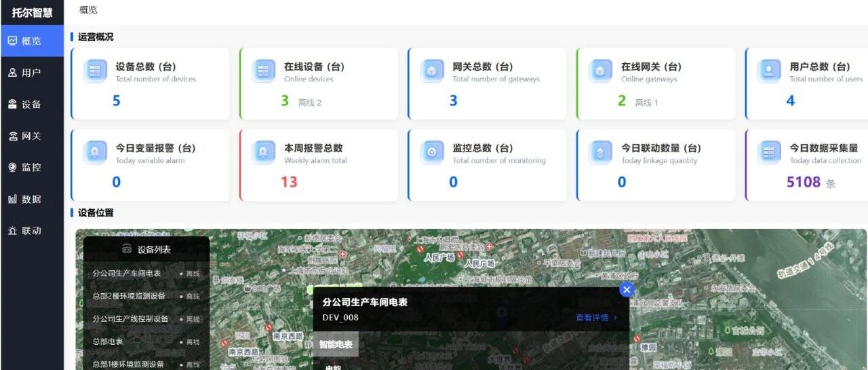Open the 概览 overview menu item
This screenshot has height=370, width=868.
(x=32, y=41)
